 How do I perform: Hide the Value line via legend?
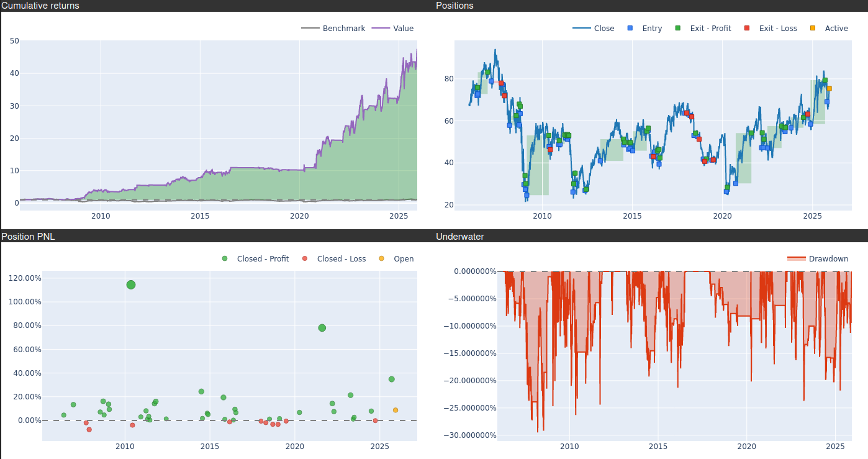point(393,29)
